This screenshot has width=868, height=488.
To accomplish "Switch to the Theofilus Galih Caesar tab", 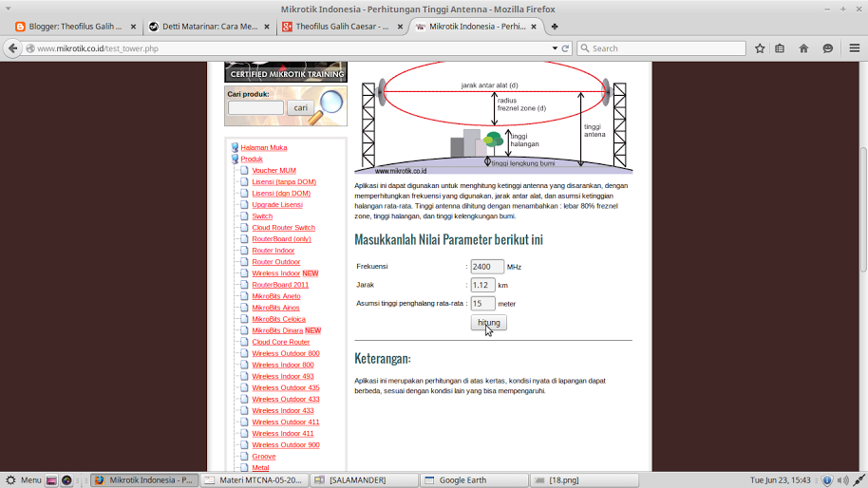I will [x=342, y=27].
